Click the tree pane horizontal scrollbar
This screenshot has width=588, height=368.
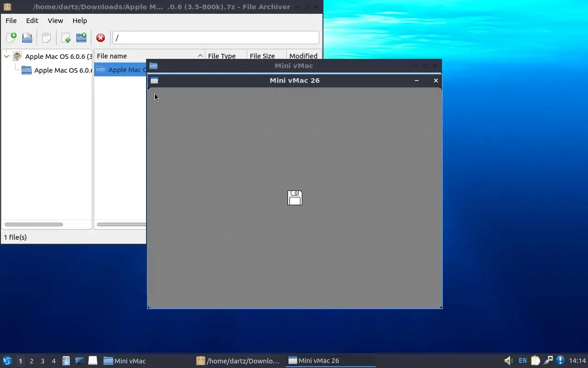click(x=34, y=224)
